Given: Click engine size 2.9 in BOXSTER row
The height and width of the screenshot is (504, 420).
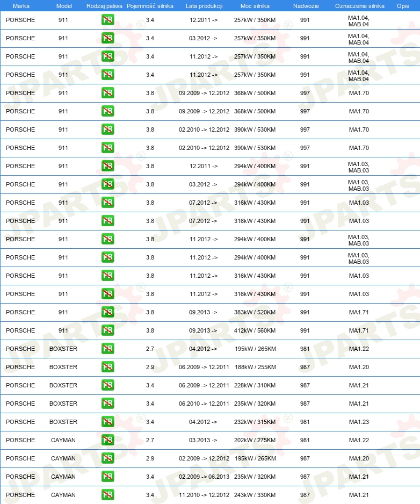Looking at the screenshot, I should point(150,367).
